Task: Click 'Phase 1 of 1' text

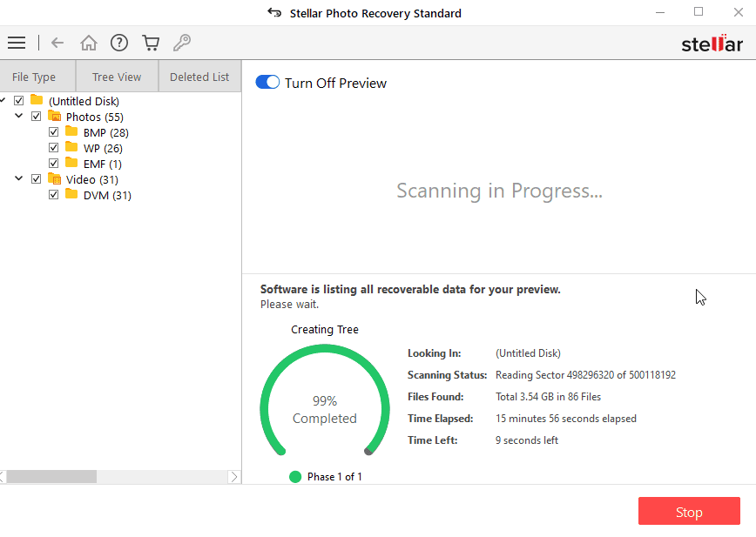Action: pyautogui.click(x=334, y=477)
